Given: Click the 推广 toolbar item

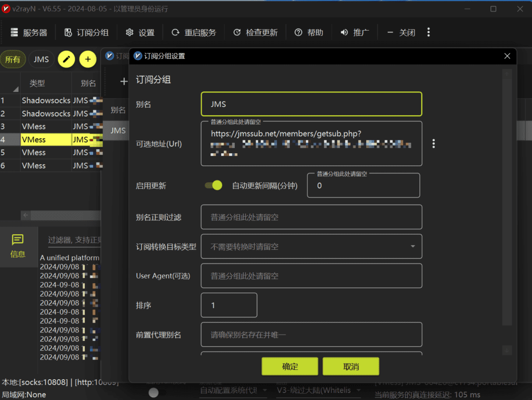Looking at the screenshot, I should click(x=354, y=33).
